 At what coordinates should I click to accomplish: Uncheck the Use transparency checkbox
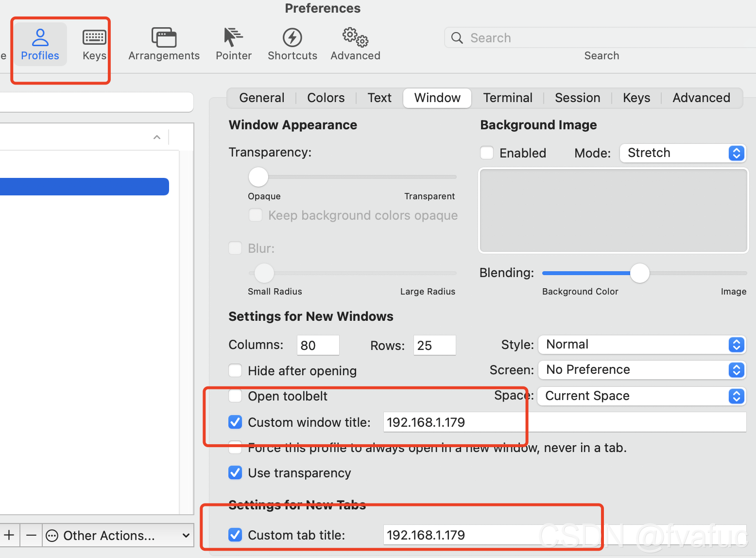(235, 472)
